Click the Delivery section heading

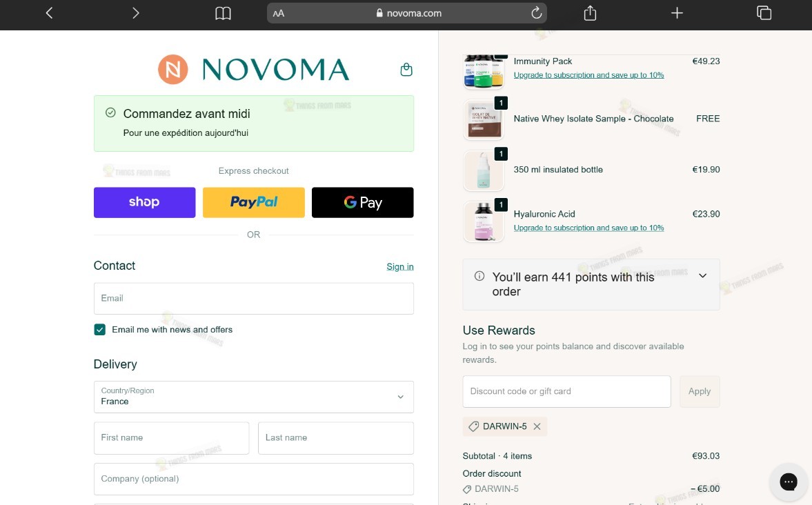point(115,364)
